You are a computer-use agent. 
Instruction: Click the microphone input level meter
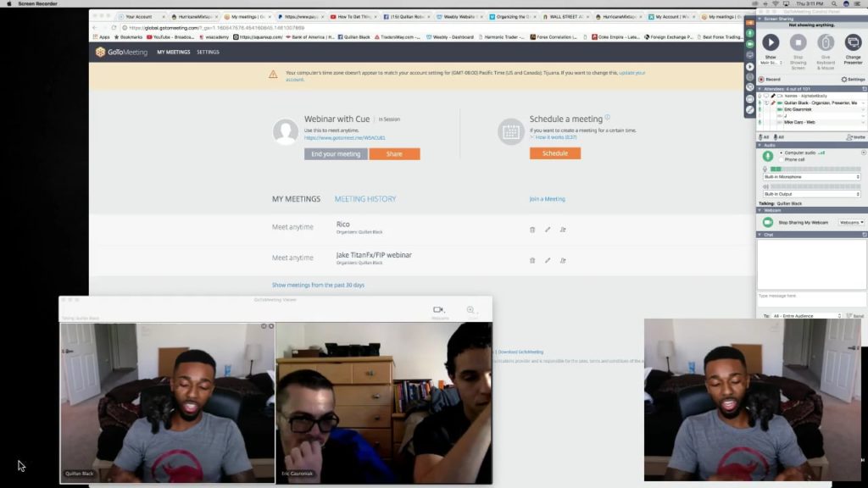point(815,169)
